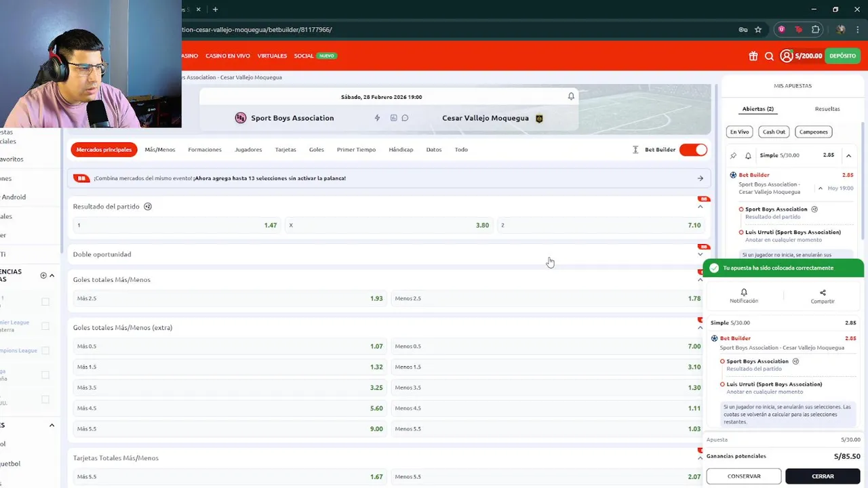This screenshot has height=488, width=868.
Task: Tick the Champions League checkbox
Action: click(45, 350)
